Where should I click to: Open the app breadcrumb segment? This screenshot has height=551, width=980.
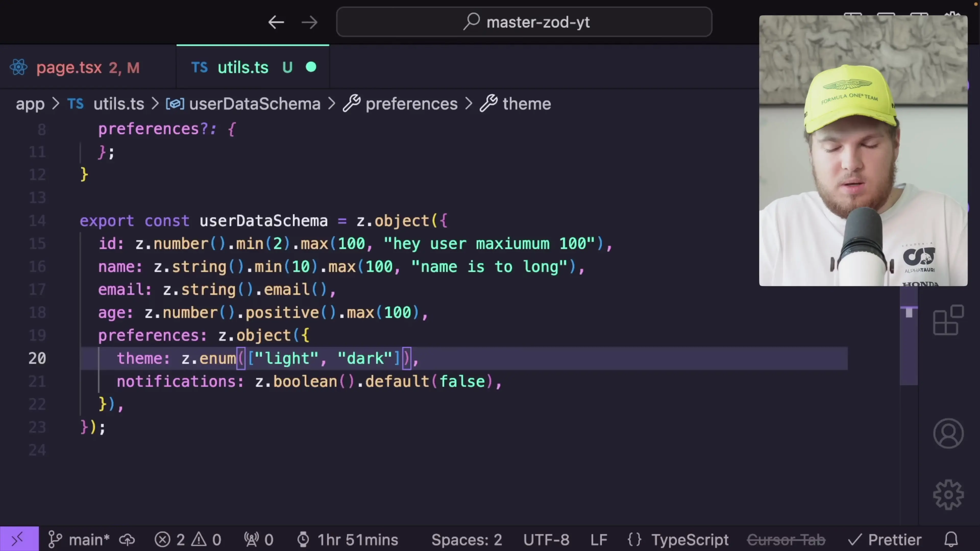pyautogui.click(x=30, y=104)
